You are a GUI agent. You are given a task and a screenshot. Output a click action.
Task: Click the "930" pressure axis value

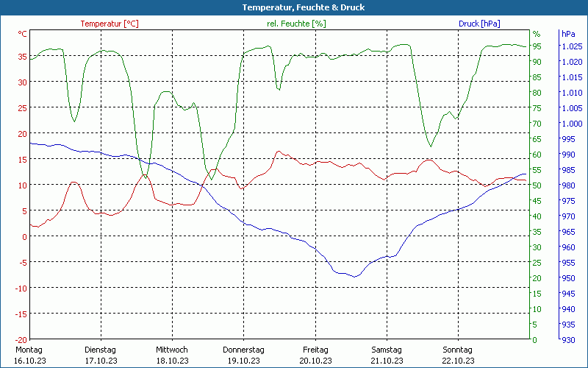click(x=568, y=340)
